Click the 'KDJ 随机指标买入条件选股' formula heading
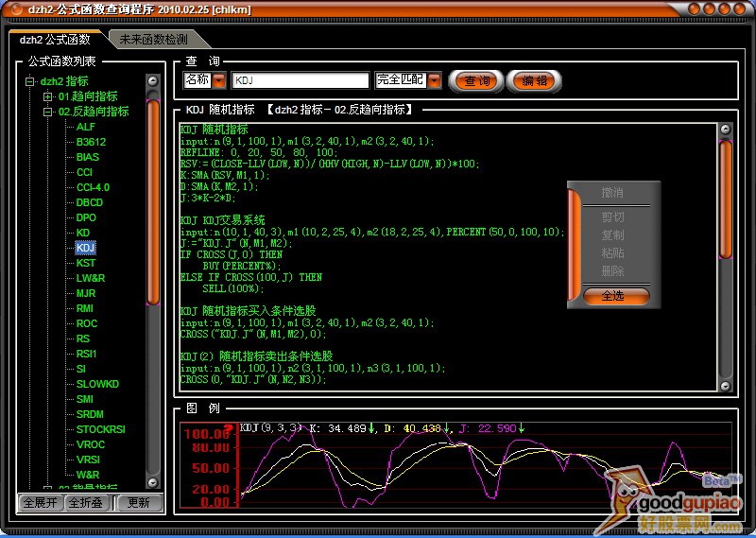Viewport: 756px width, 538px height. pos(249,311)
